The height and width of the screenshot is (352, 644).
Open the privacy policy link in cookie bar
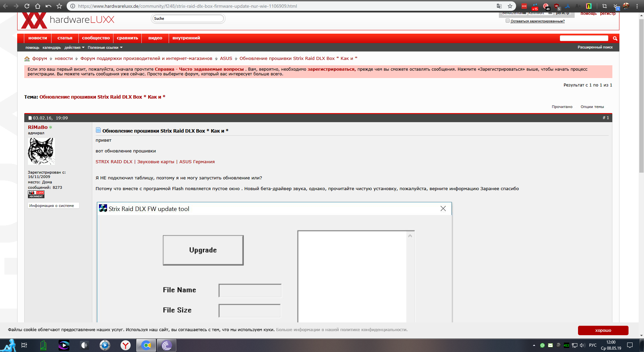point(342,330)
